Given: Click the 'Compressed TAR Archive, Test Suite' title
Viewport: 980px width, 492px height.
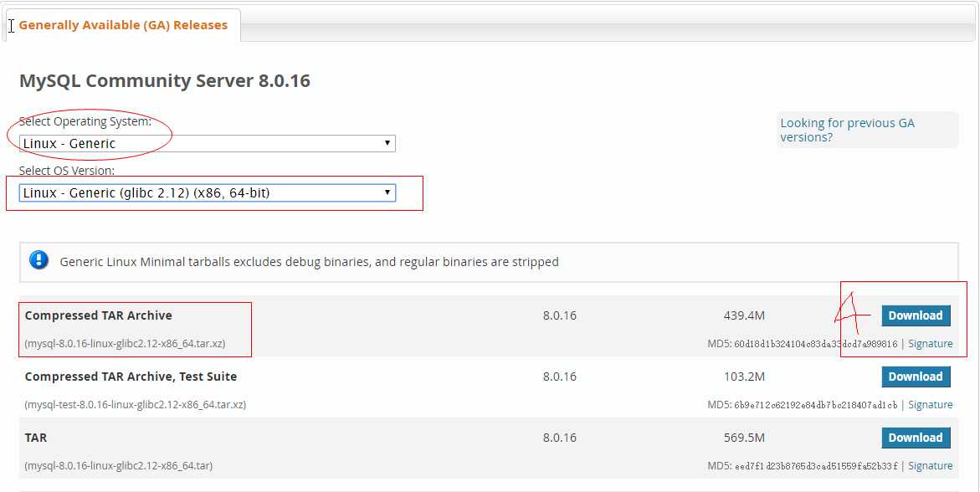Looking at the screenshot, I should pyautogui.click(x=131, y=377).
